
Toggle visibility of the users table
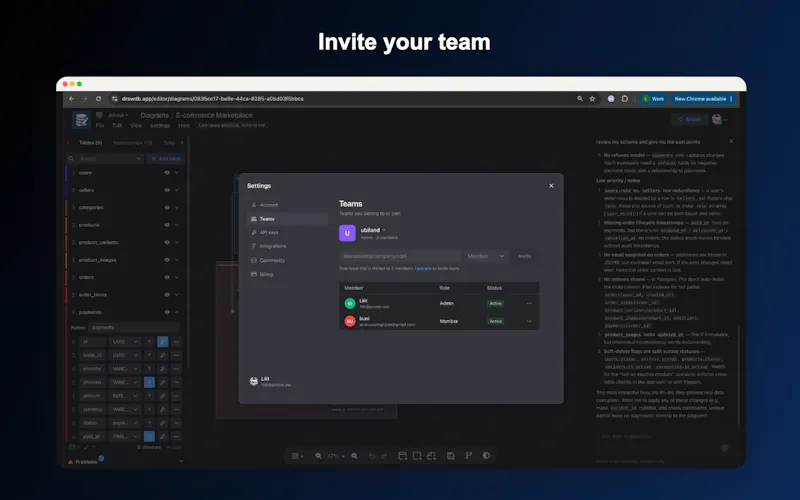(x=167, y=173)
